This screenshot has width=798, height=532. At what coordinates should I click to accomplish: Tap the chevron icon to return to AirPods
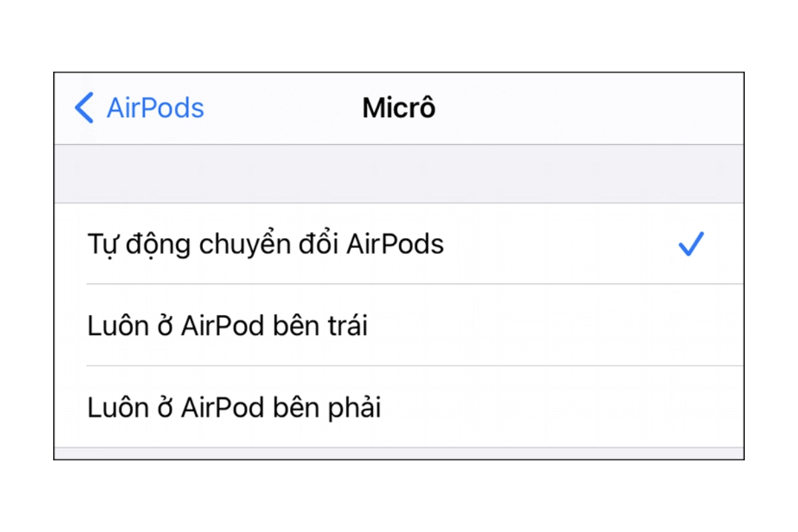click(x=84, y=108)
